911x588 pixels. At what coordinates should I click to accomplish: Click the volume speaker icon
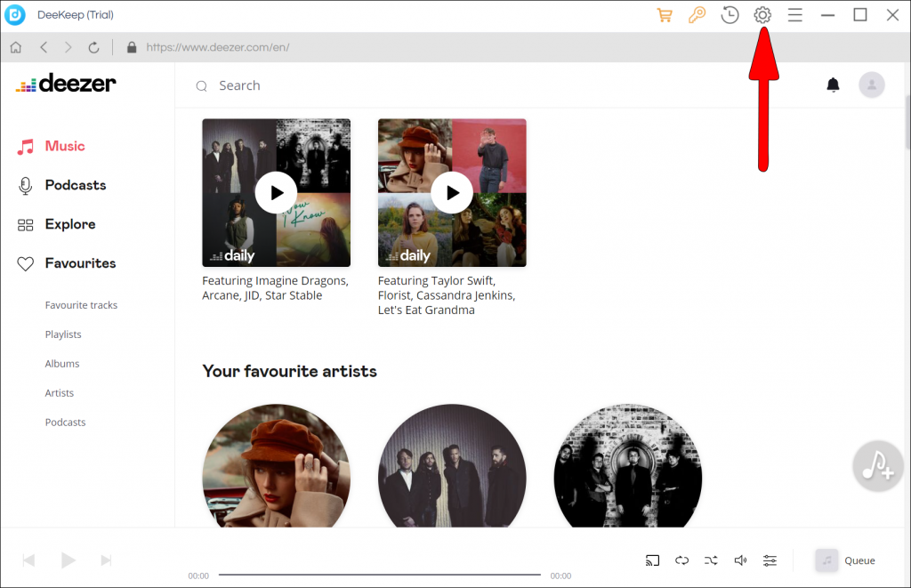[740, 560]
